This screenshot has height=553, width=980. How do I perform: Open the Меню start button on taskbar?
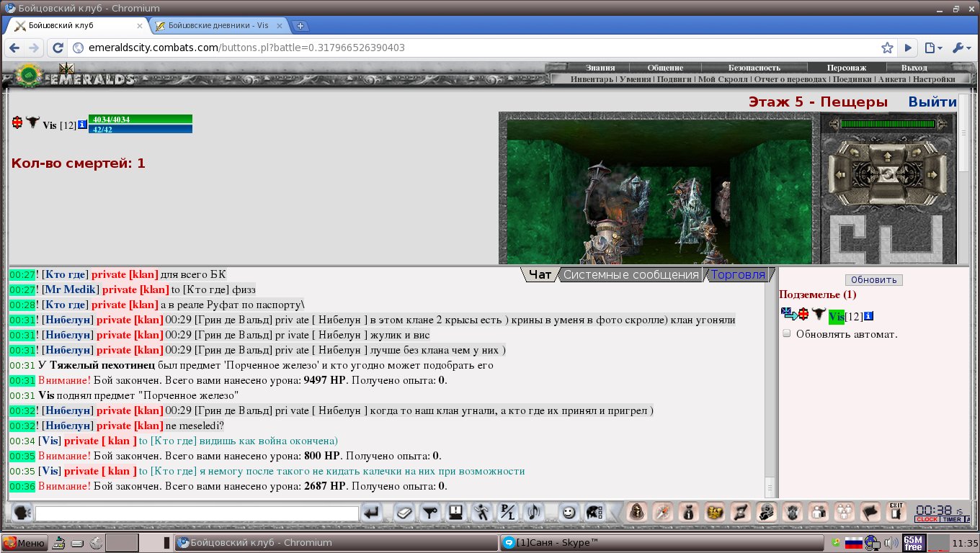pos(24,542)
